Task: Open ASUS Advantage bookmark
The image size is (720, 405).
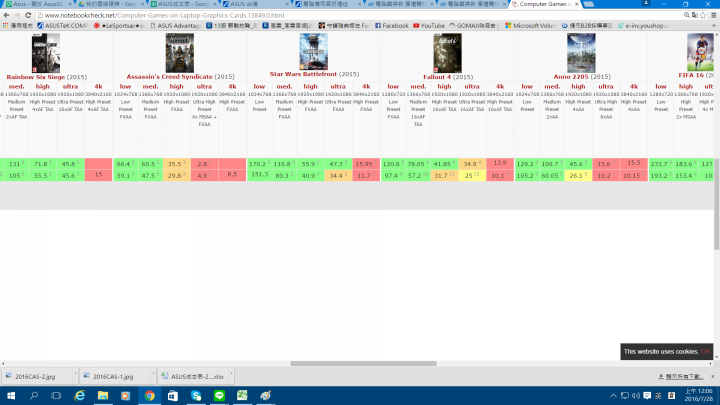Action: [175, 26]
